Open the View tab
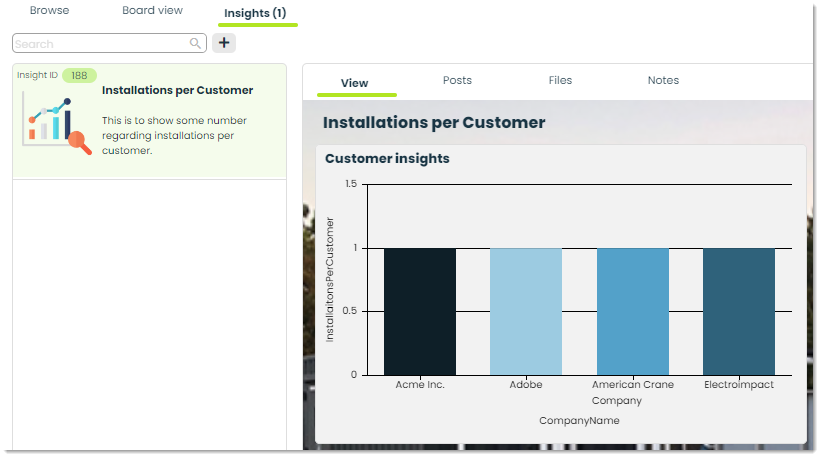Screen dimensions: 821x458 354,83
